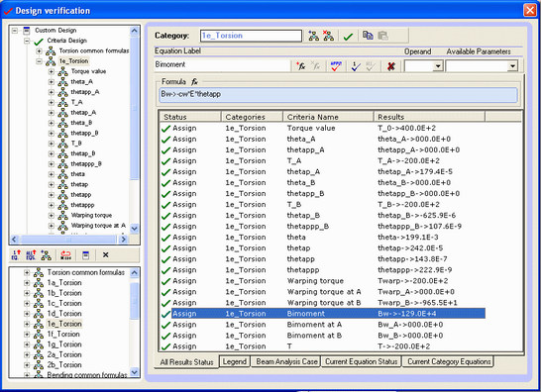Click the Status column header
The image size is (541, 392).
(x=190, y=117)
